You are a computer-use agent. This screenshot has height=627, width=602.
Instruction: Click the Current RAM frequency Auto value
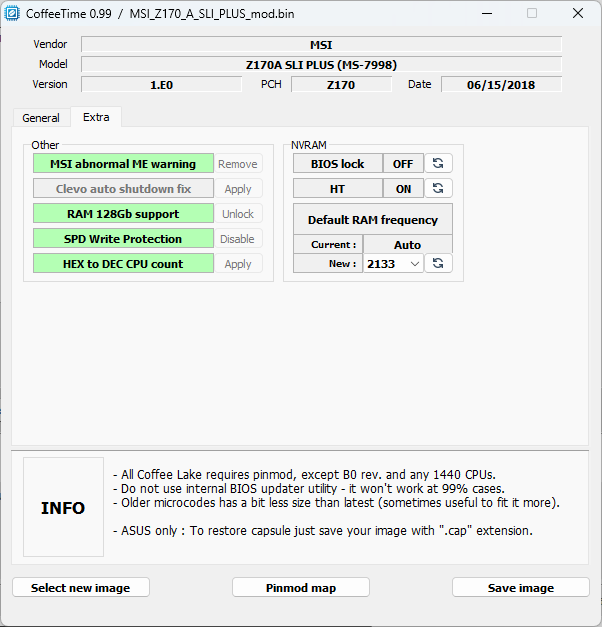[408, 244]
